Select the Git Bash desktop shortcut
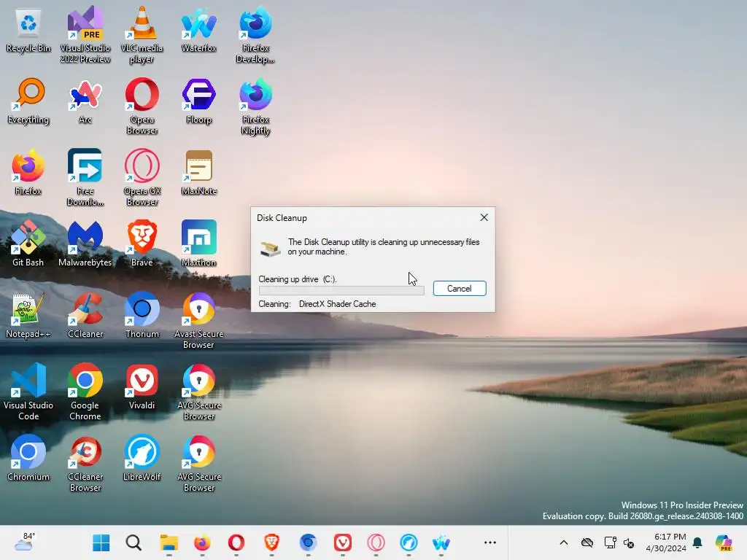 coord(28,244)
